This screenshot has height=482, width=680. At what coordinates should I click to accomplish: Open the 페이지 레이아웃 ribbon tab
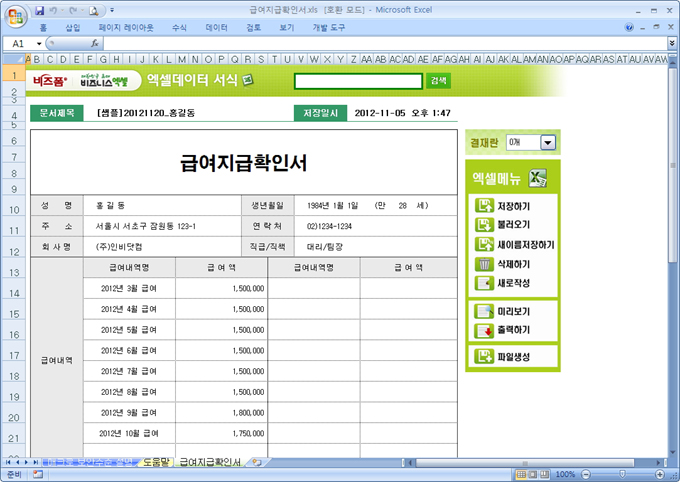coord(126,28)
